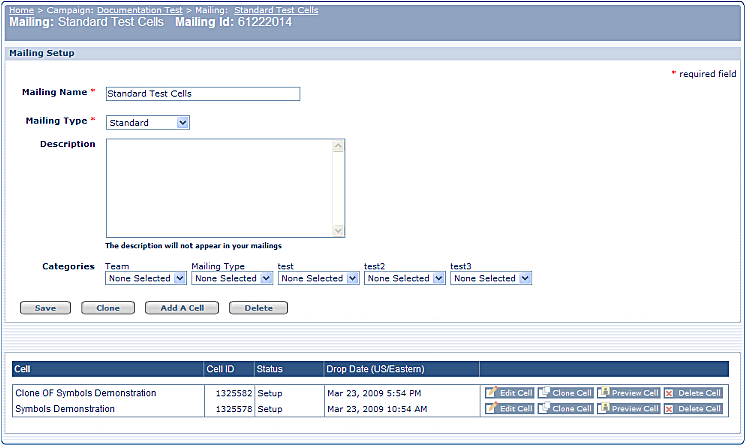Screen dimensions: 745x446
Task: Clone the Clone OF Symbols Demonstration cell
Action: (x=565, y=393)
